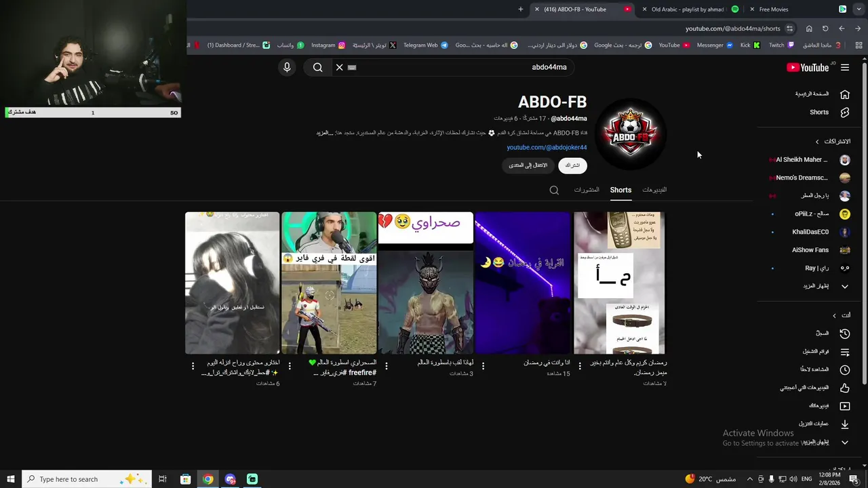This screenshot has height=488, width=868.
Task: Open the You section header arrow
Action: [835, 316]
